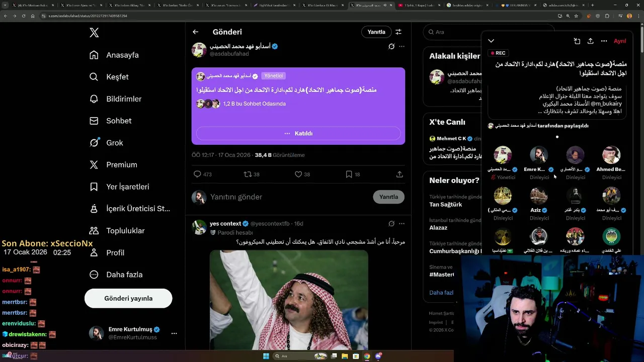Click the reply icon showing 473
The height and width of the screenshot is (362, 644).
click(197, 174)
